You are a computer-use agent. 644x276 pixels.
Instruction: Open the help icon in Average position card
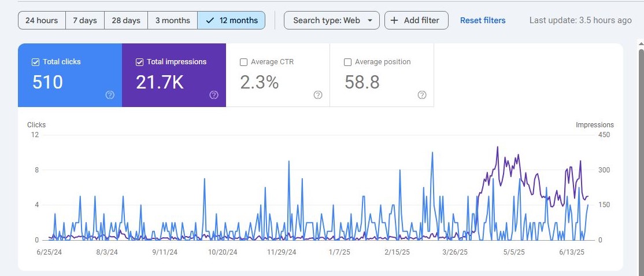[x=422, y=95]
